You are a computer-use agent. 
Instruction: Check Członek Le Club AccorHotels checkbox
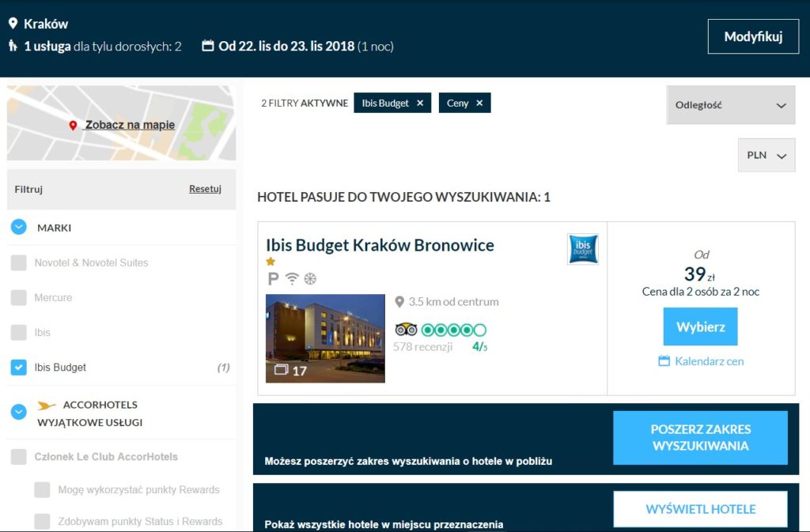click(19, 457)
